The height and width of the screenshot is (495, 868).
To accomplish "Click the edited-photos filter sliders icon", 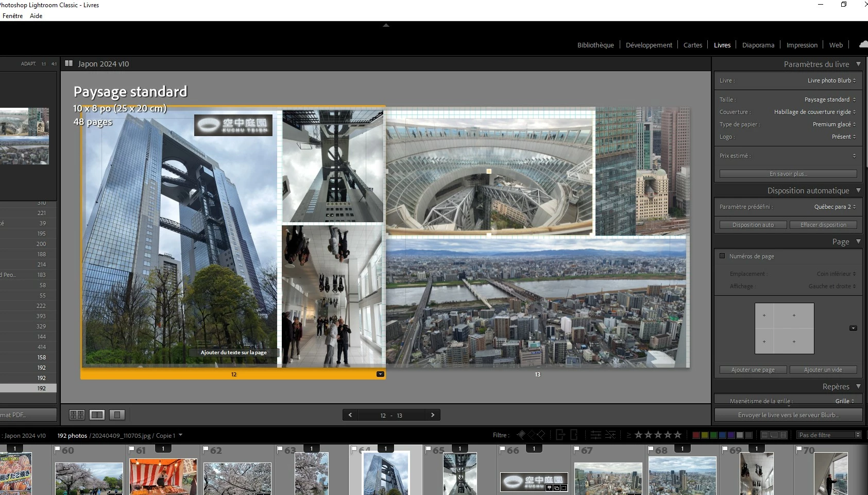I will pyautogui.click(x=595, y=435).
